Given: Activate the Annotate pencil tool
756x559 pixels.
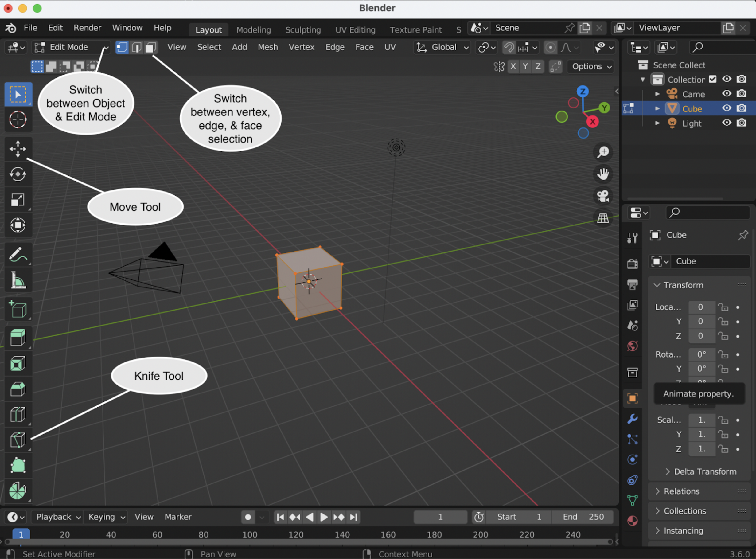Looking at the screenshot, I should click(18, 254).
